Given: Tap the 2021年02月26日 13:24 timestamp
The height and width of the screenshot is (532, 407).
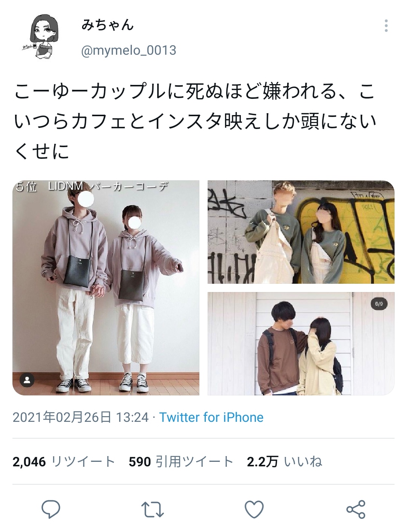Looking at the screenshot, I should pos(81,417).
